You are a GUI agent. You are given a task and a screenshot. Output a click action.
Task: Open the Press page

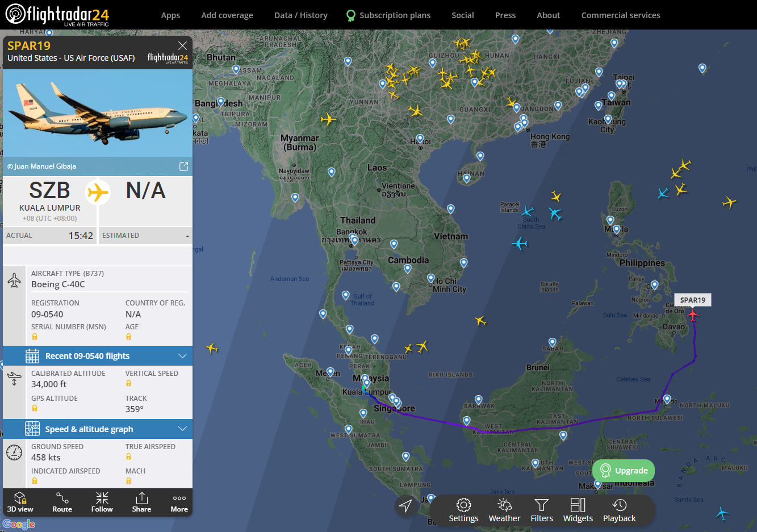[x=505, y=15]
